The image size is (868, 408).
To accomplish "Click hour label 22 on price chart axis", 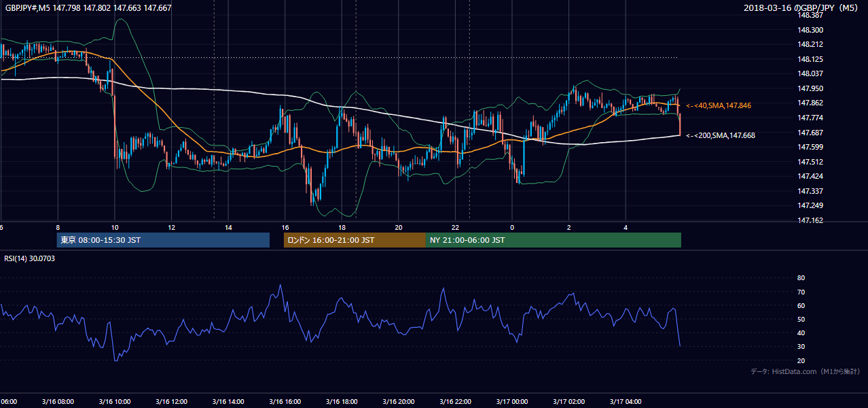I will pyautogui.click(x=456, y=228).
